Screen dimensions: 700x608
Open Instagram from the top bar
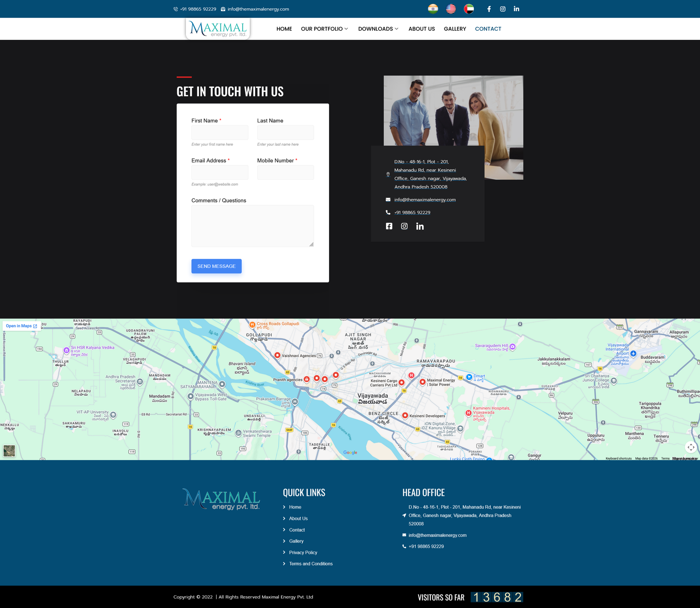503,9
